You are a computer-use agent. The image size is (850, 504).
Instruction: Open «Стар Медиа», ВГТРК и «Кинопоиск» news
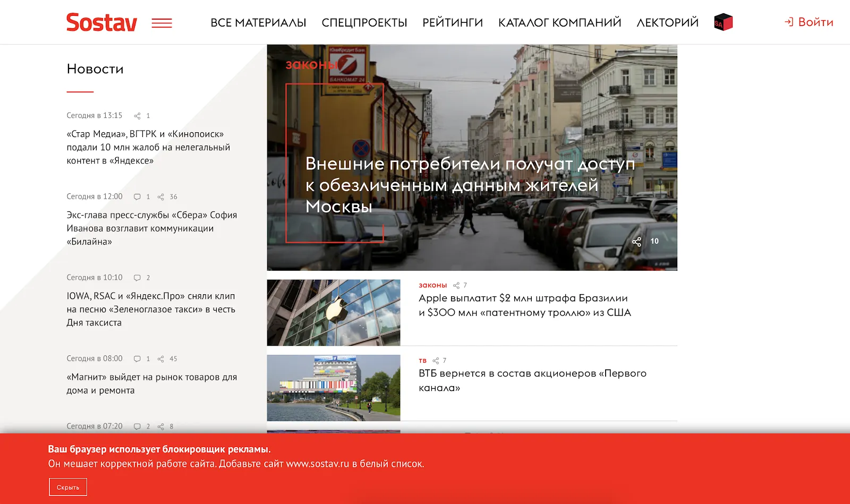[x=148, y=147]
